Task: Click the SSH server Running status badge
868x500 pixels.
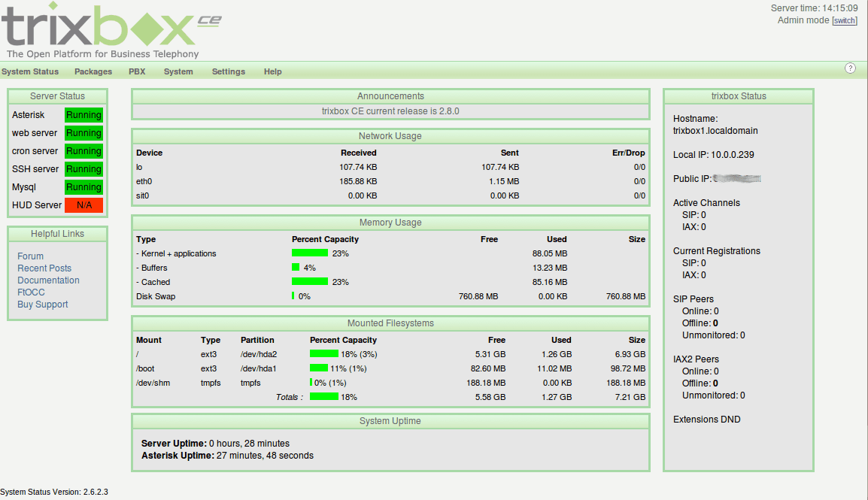Action: click(x=83, y=168)
